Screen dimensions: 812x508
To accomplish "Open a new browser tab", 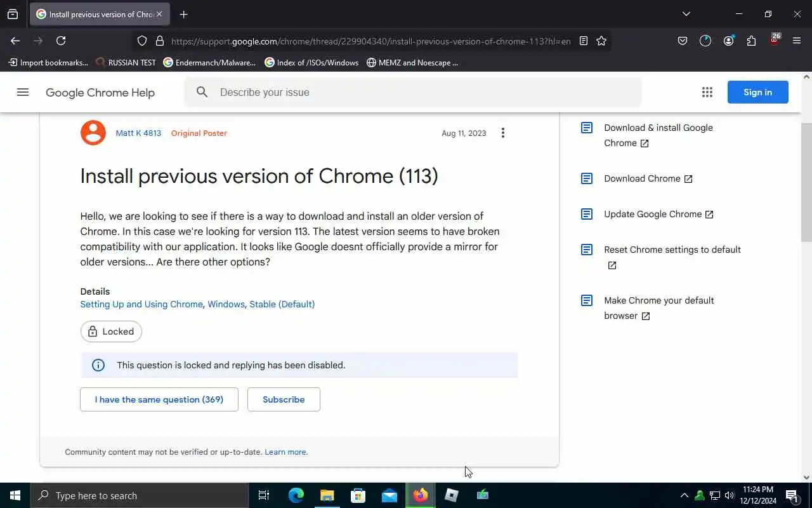I will 183,14.
